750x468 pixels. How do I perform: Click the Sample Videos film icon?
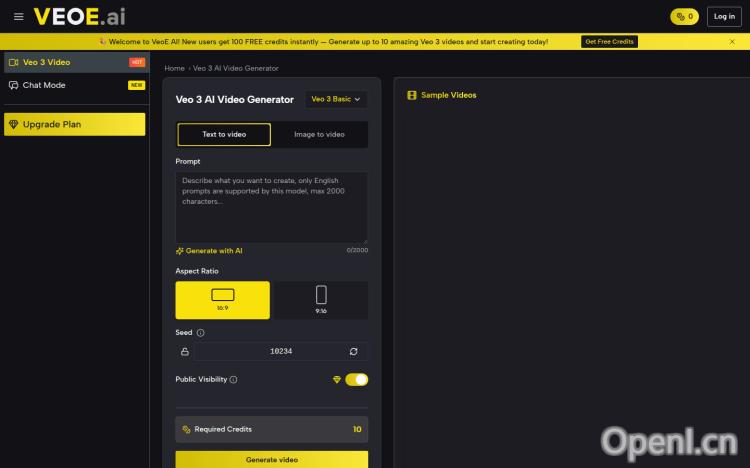(x=412, y=95)
